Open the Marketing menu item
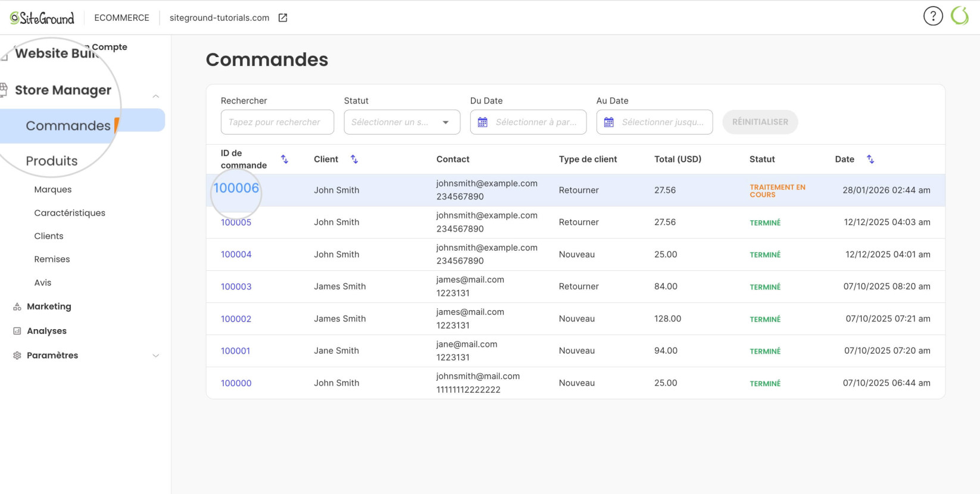Viewport: 980px width, 494px height. click(49, 307)
